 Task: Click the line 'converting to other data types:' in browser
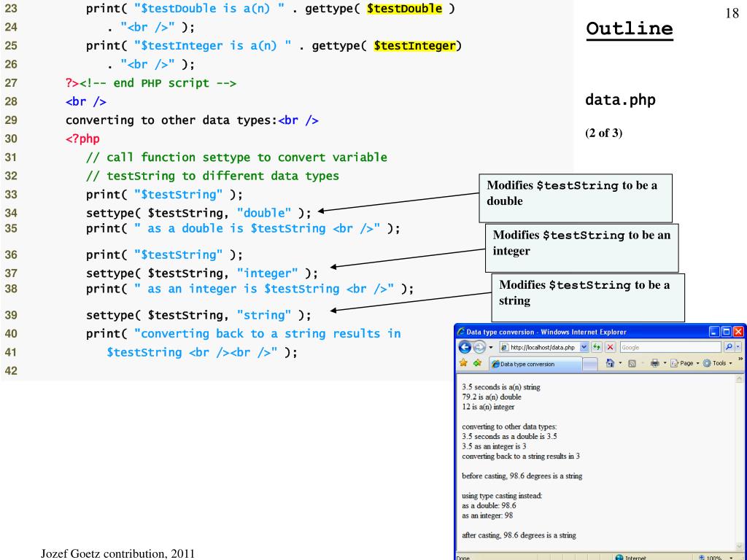[x=509, y=427]
